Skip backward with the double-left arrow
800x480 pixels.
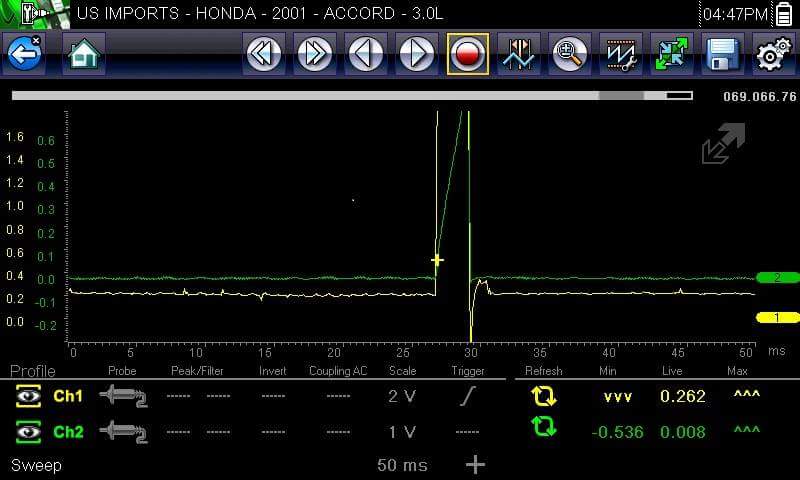[264, 54]
